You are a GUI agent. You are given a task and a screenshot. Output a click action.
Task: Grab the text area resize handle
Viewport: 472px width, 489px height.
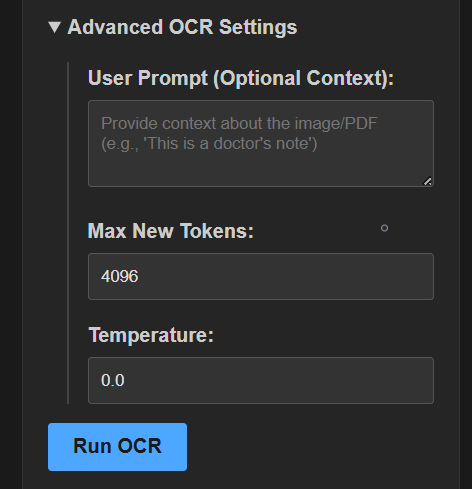pos(427,181)
